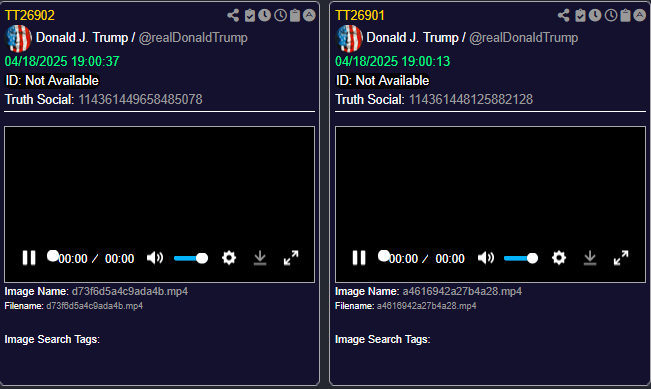This screenshot has width=651, height=389.
Task: Click the circled A icon on TT26901
Action: pos(640,16)
